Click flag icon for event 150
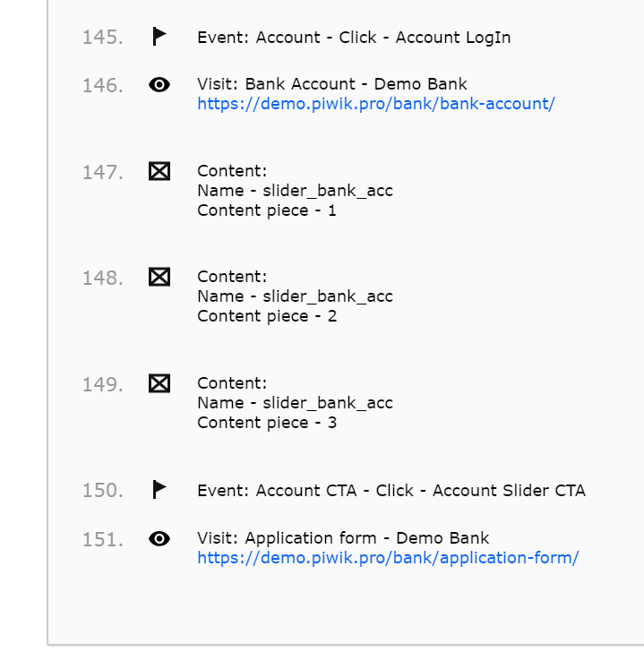644x652 pixels. click(159, 490)
